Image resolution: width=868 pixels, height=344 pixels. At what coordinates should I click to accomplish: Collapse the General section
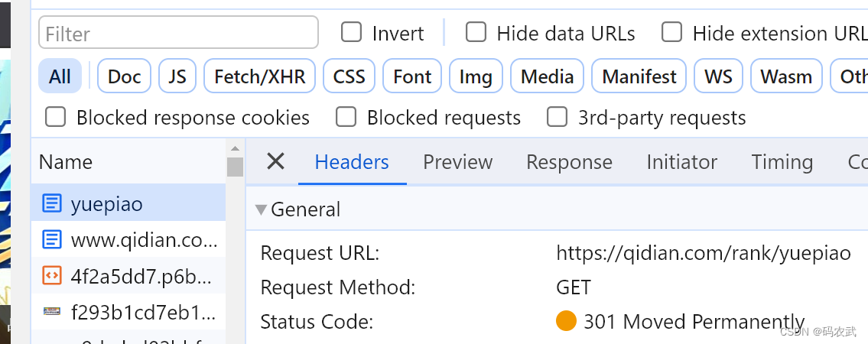pos(262,209)
